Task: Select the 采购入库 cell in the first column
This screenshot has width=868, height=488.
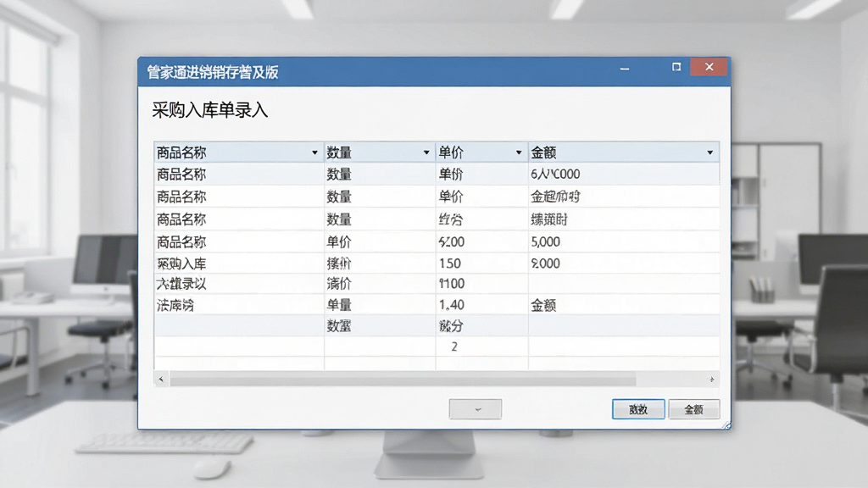Action: click(239, 263)
